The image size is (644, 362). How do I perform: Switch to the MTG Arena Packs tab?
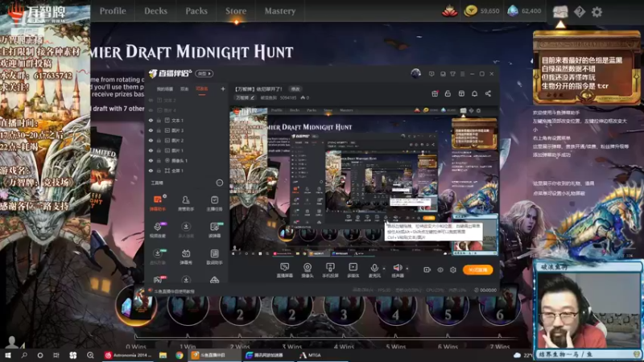click(196, 11)
